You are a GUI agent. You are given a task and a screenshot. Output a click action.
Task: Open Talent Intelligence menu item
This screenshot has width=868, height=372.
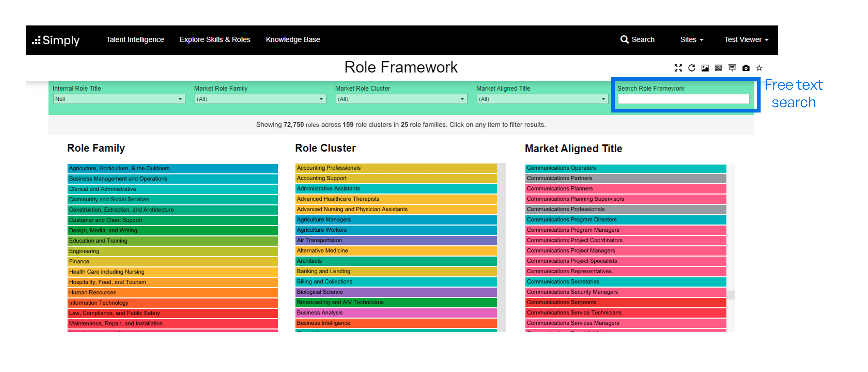(x=135, y=40)
